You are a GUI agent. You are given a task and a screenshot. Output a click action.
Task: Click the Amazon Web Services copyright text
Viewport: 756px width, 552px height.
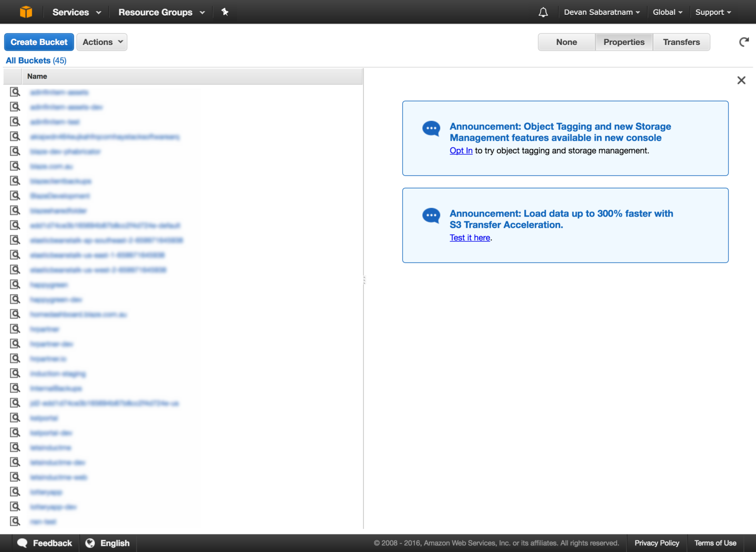pos(496,543)
